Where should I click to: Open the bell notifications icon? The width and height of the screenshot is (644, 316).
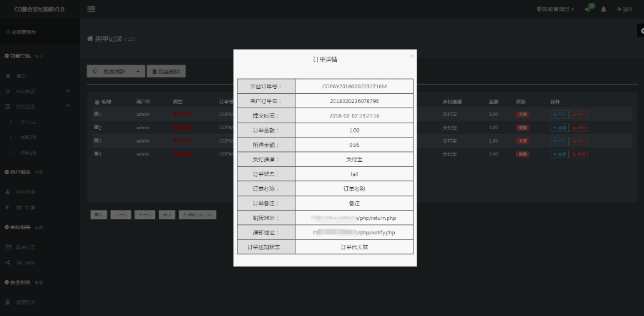(x=603, y=9)
